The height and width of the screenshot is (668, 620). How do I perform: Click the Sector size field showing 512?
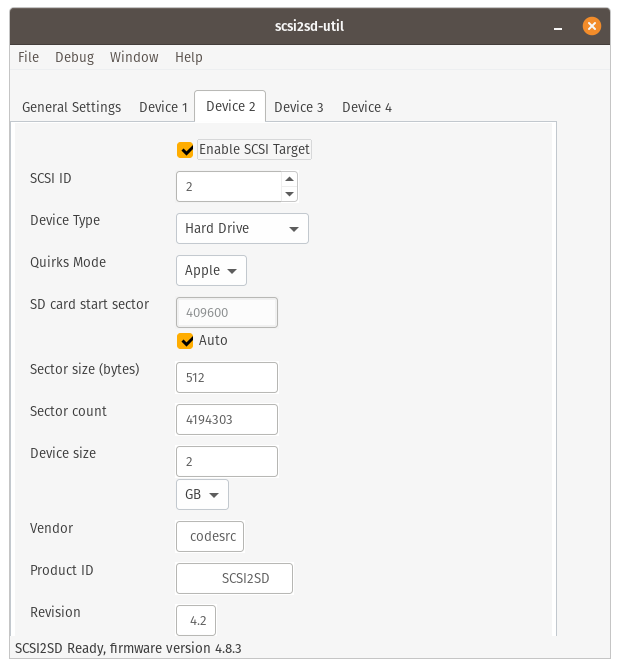tap(227, 377)
